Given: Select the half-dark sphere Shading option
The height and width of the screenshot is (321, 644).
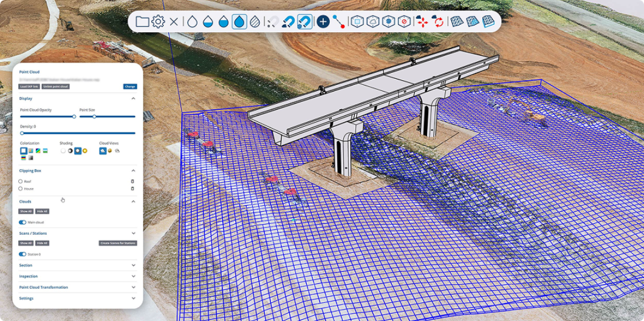Looking at the screenshot, I should 70,150.
